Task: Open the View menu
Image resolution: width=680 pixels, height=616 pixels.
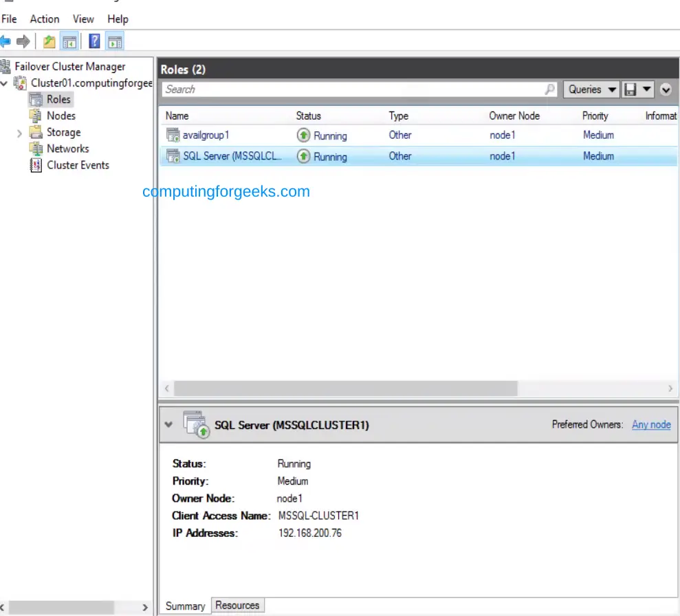Action: tap(83, 19)
